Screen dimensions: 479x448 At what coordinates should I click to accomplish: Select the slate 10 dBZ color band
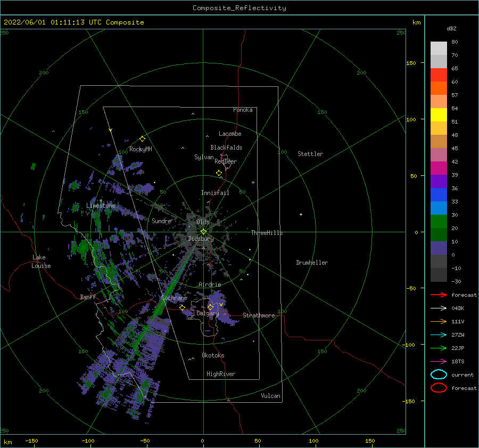coord(439,248)
